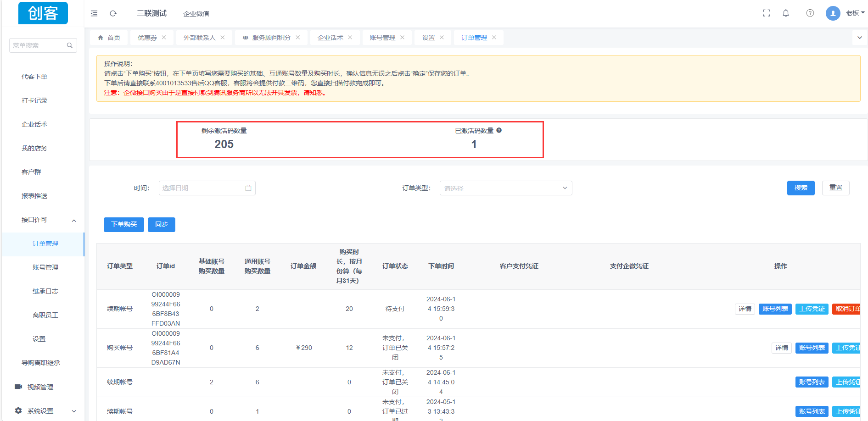The width and height of the screenshot is (868, 421).
Task: Open the 订单类型 dropdown
Action: (505, 188)
